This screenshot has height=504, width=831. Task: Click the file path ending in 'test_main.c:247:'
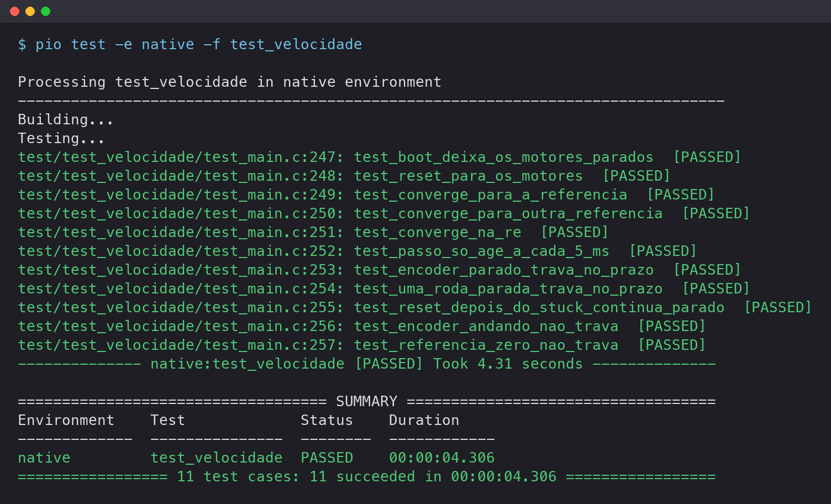pyautogui.click(x=181, y=157)
